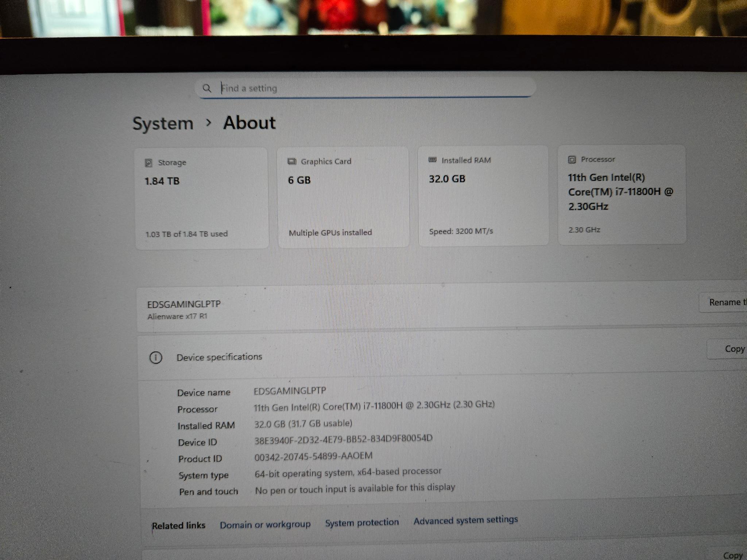The image size is (747, 560).
Task: Click the breadcrumb chevron after System
Action: [x=209, y=123]
